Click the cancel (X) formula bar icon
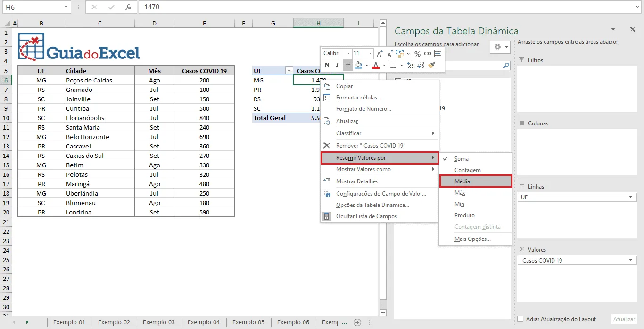Screen dimensions: 644x329 tap(94, 7)
